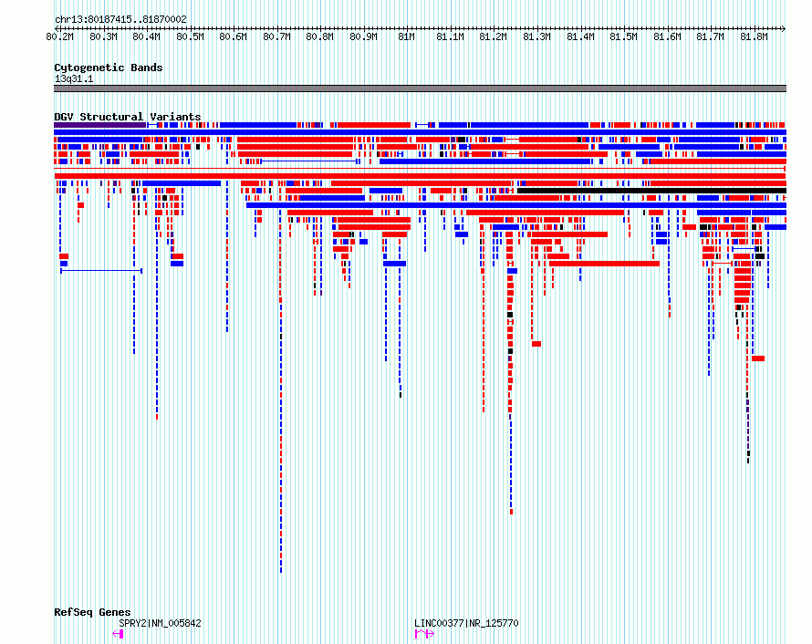Click the 81.4M ruler tick label
Image resolution: width=812 pixels, height=644 pixels.
click(x=580, y=36)
